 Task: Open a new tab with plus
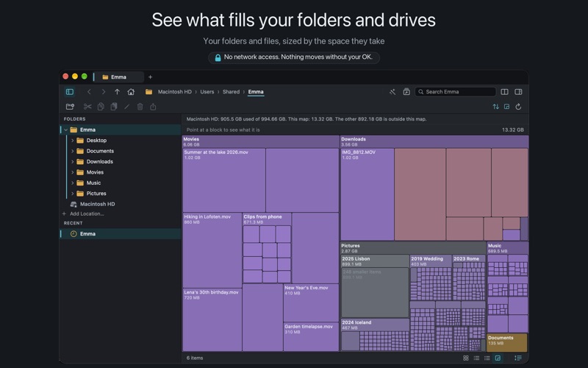pos(151,77)
